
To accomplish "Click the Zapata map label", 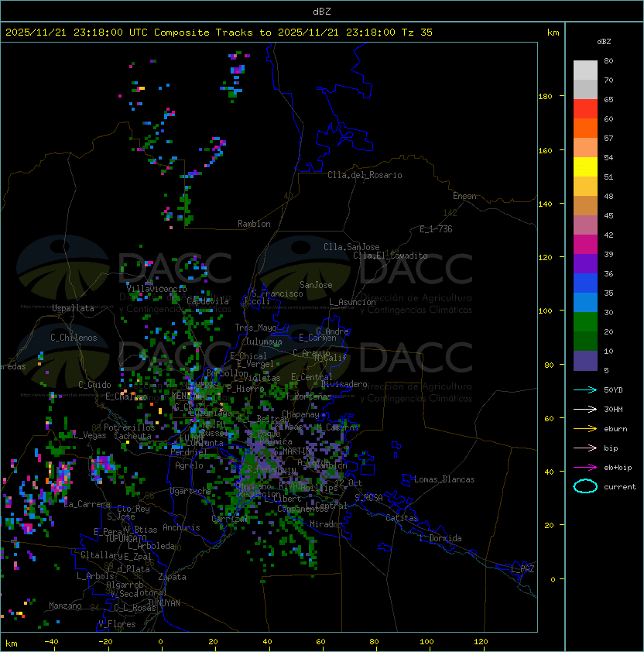I will 172,577.
